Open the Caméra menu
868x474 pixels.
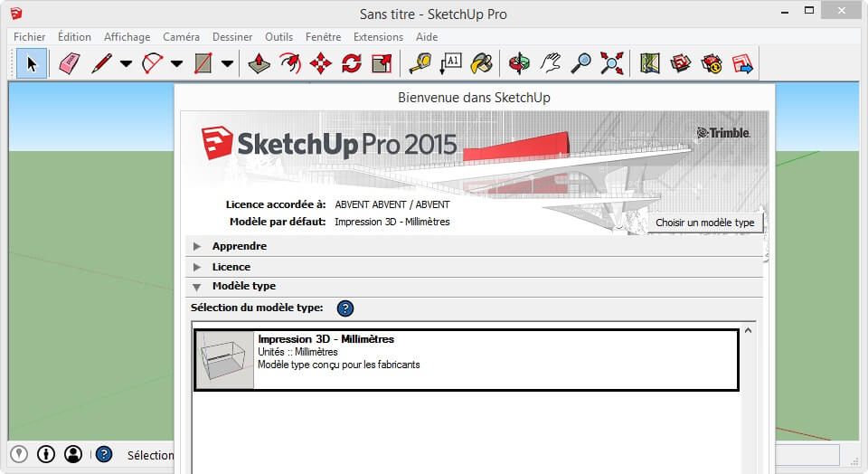[x=181, y=37]
